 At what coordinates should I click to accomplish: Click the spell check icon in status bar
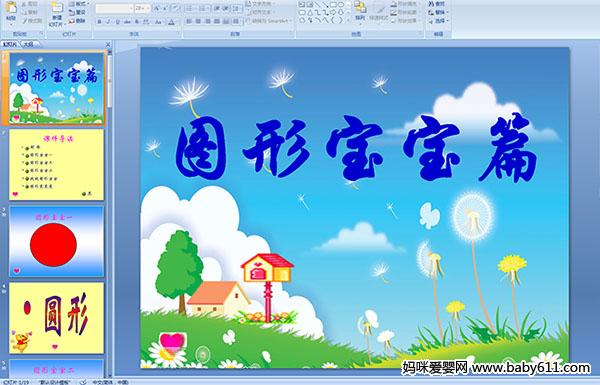[x=83, y=382]
